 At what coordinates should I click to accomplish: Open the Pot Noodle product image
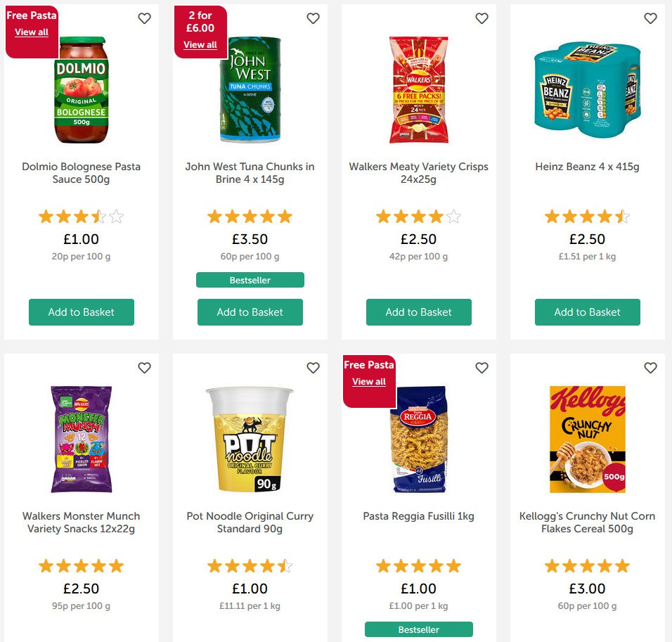click(x=250, y=439)
